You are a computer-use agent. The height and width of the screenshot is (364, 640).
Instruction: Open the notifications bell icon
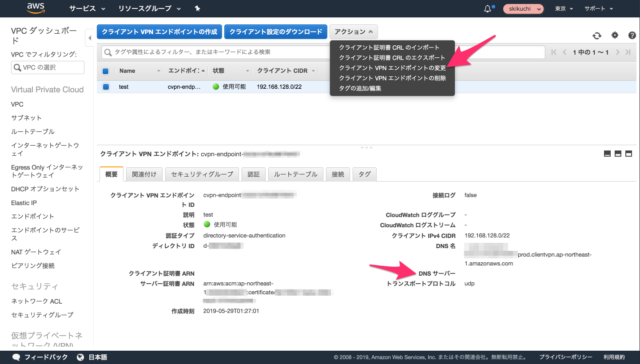point(488,9)
